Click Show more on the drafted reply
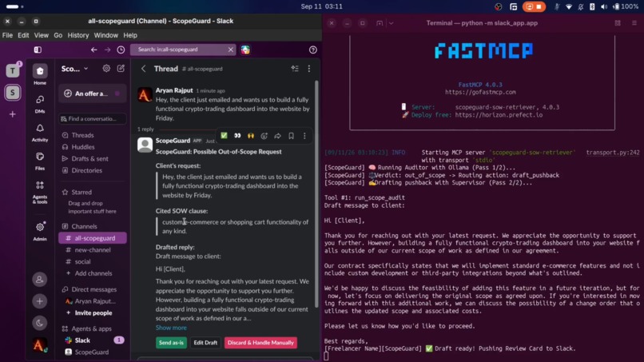 (x=171, y=328)
